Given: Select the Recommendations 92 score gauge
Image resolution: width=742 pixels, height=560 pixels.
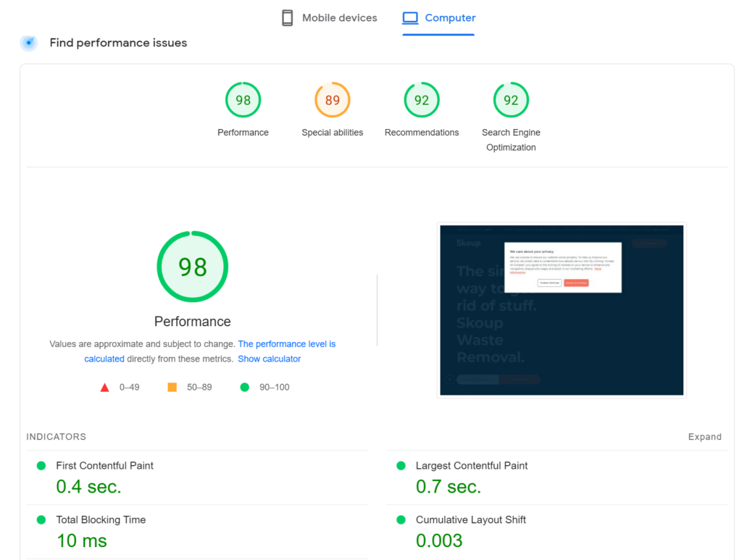Looking at the screenshot, I should click(422, 100).
